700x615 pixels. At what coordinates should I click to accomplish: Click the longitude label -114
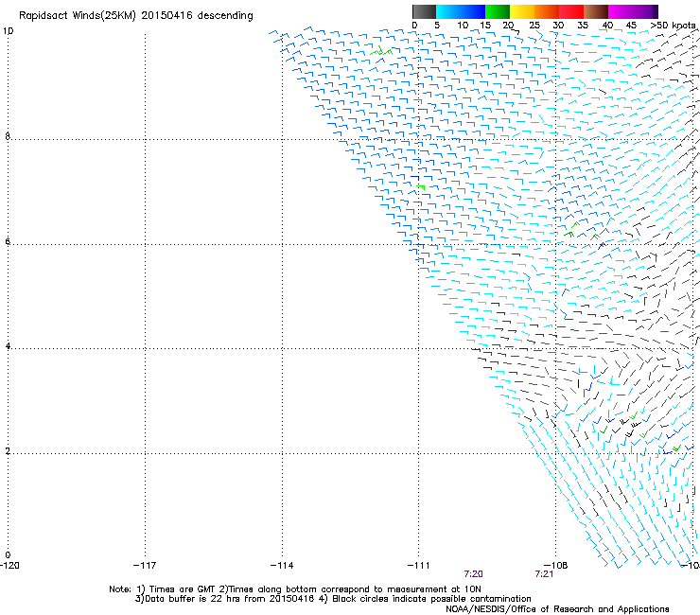click(282, 566)
